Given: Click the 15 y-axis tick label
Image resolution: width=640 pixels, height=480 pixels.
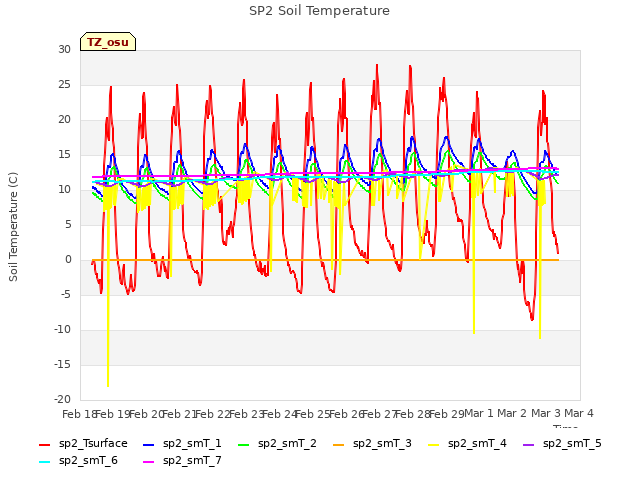Looking at the screenshot, I should click(x=64, y=155).
